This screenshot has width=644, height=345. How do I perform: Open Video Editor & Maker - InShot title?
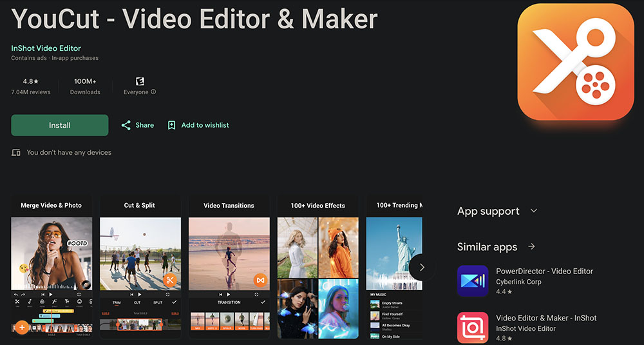(x=546, y=318)
